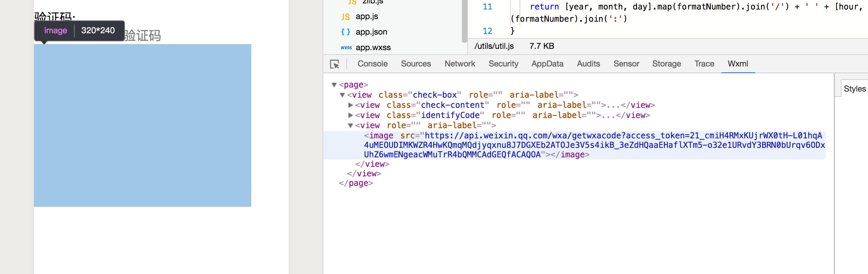Open app.json in the file tree
Viewport: 868px width, 274px height.
[x=371, y=32]
